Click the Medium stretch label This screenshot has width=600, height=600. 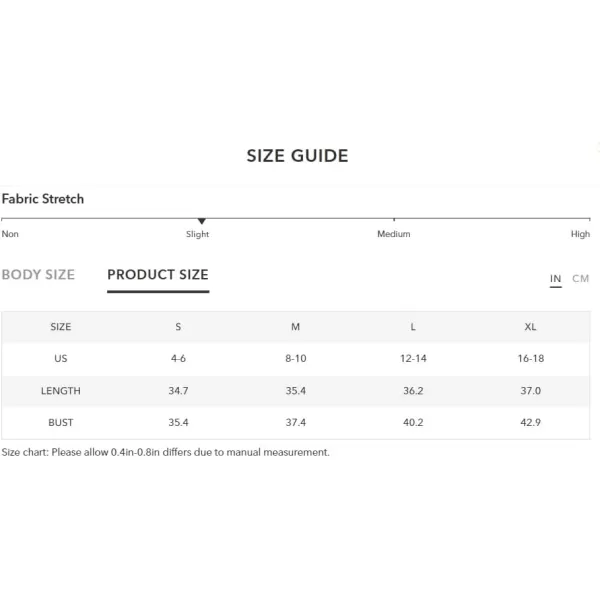393,234
